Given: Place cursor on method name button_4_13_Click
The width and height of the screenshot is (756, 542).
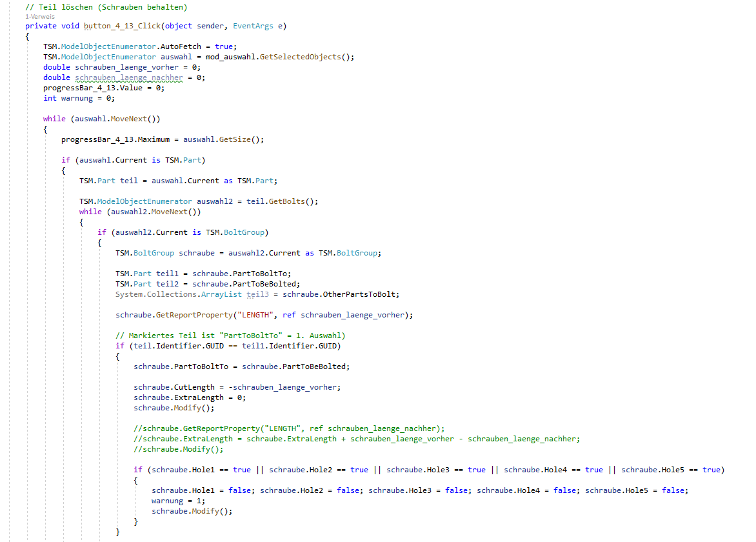Looking at the screenshot, I should 122,26.
